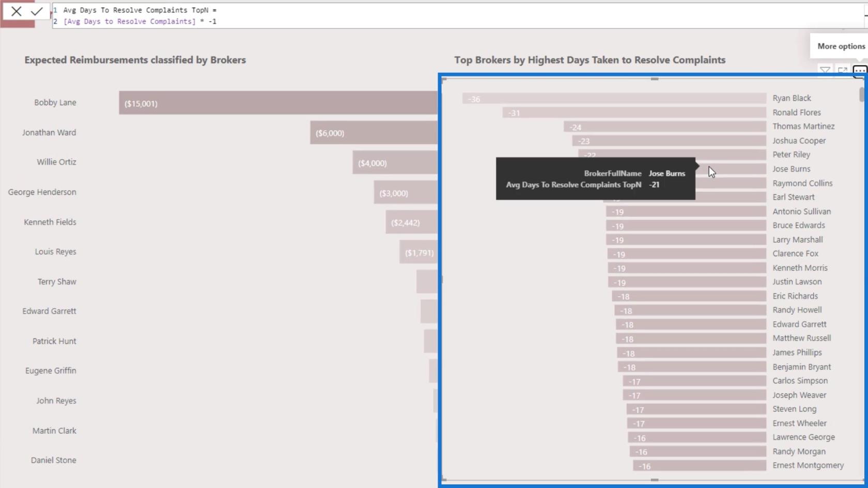This screenshot has height=488, width=868.
Task: Click the Louis Reyes axis label
Action: [x=56, y=252]
